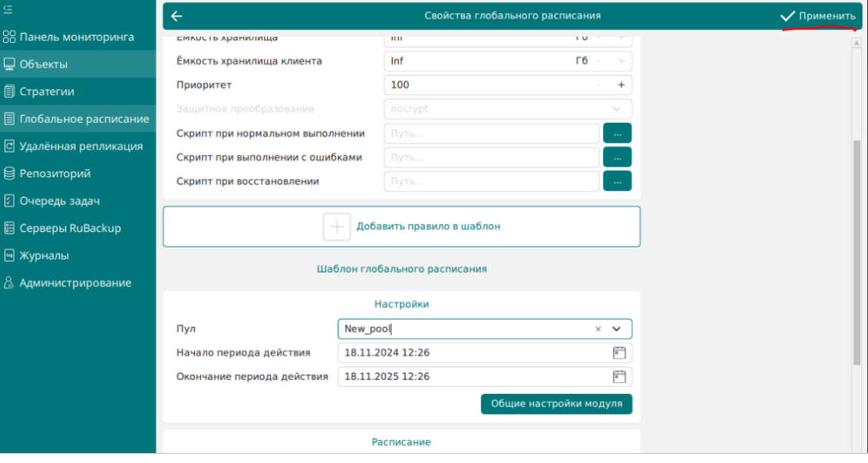Click the Удалённая репликация icon
This screenshot has height=463, width=868.
9,146
